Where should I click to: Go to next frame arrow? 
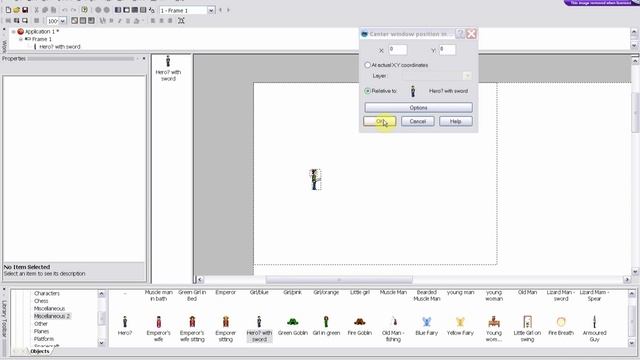pyautogui.click(x=228, y=10)
